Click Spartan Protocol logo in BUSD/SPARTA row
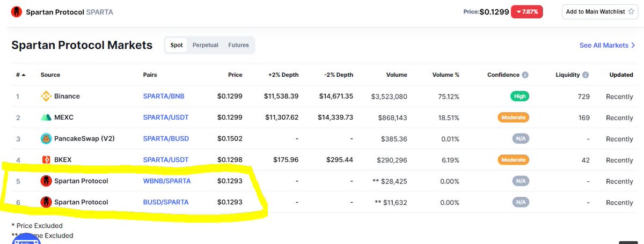The image size is (644, 244). coord(46,202)
